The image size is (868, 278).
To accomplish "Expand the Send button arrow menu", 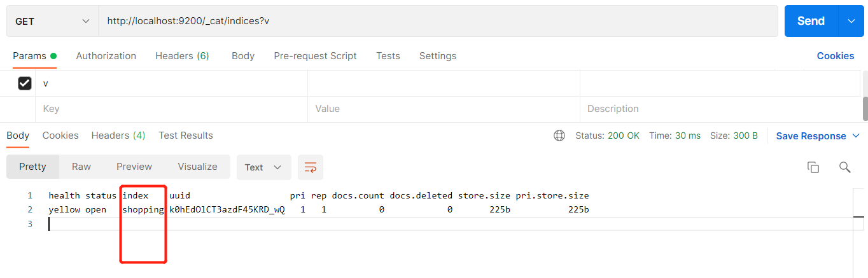I will pyautogui.click(x=851, y=22).
